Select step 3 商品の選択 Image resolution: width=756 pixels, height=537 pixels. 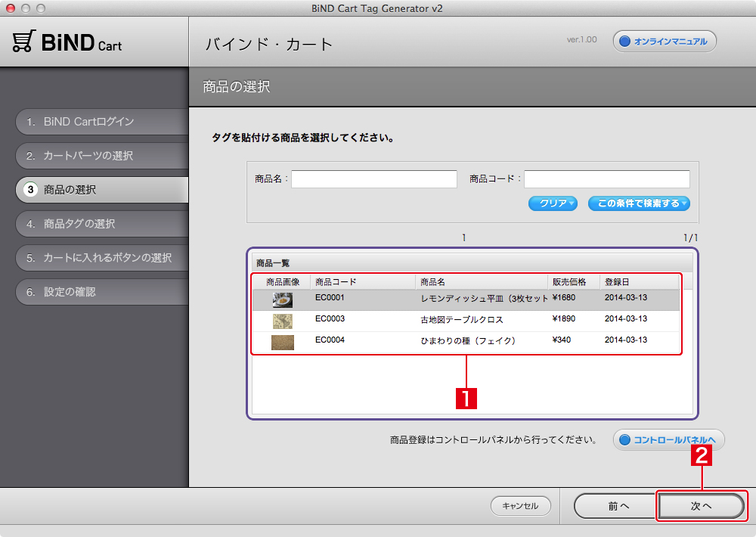tap(102, 190)
